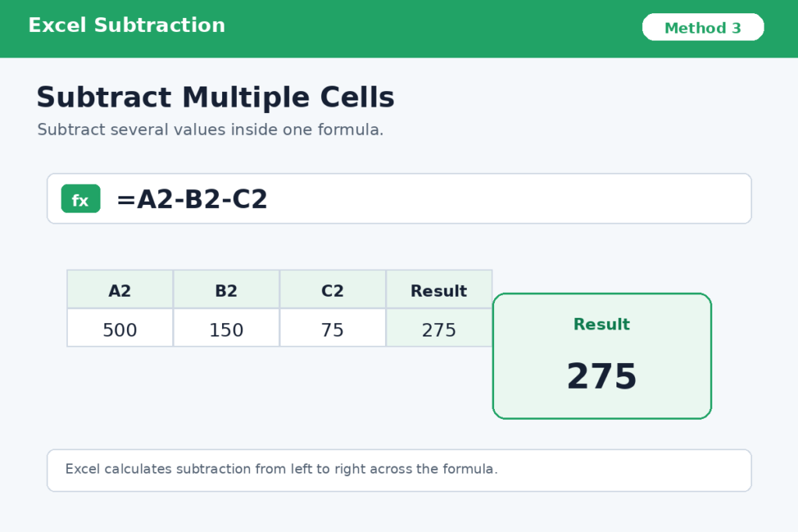798x532 pixels.
Task: Click the cell containing 75
Action: tap(332, 328)
